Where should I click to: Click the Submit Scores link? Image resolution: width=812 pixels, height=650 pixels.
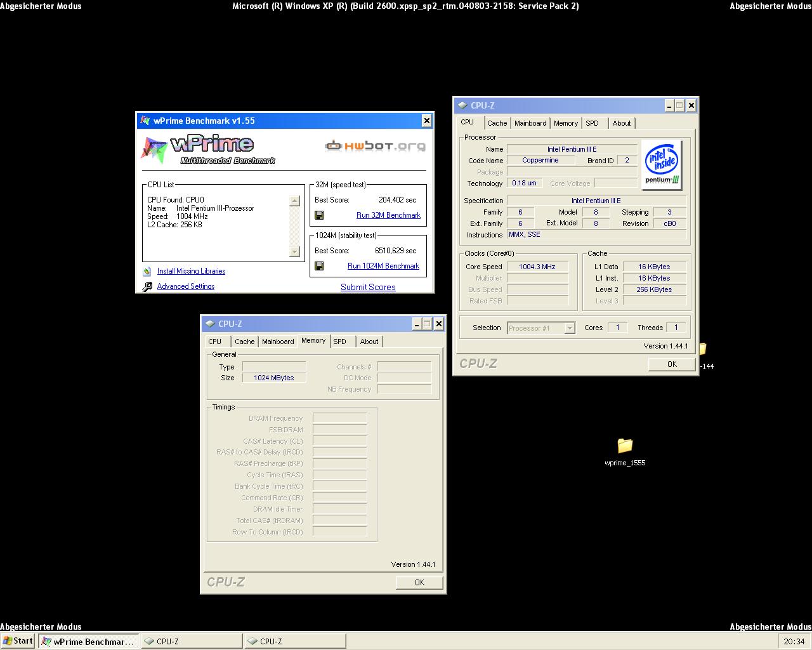coord(368,287)
